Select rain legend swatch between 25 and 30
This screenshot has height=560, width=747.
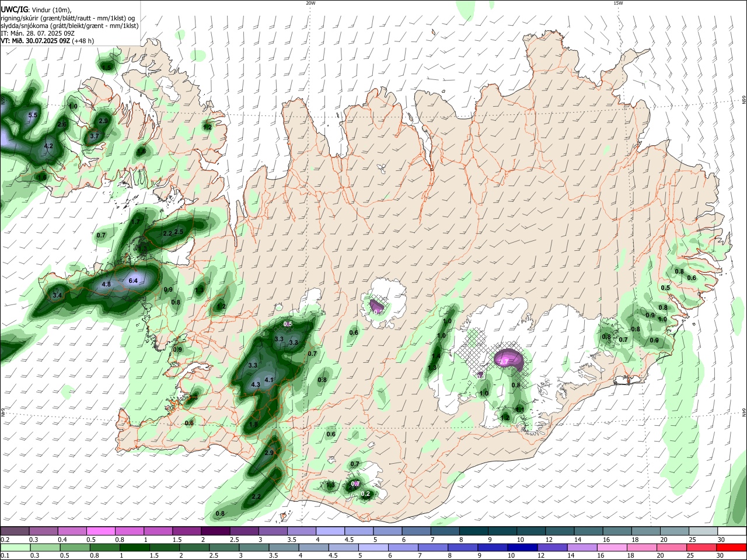tap(703, 547)
